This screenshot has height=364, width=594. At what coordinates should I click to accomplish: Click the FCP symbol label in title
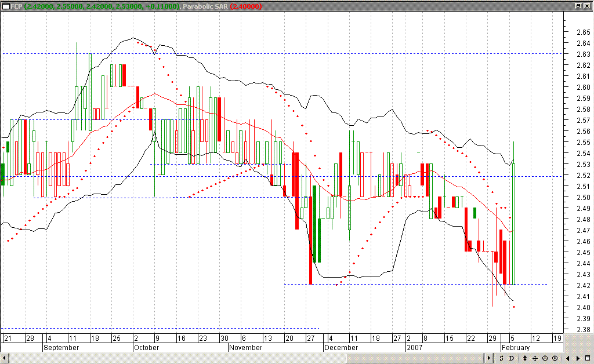17,6
